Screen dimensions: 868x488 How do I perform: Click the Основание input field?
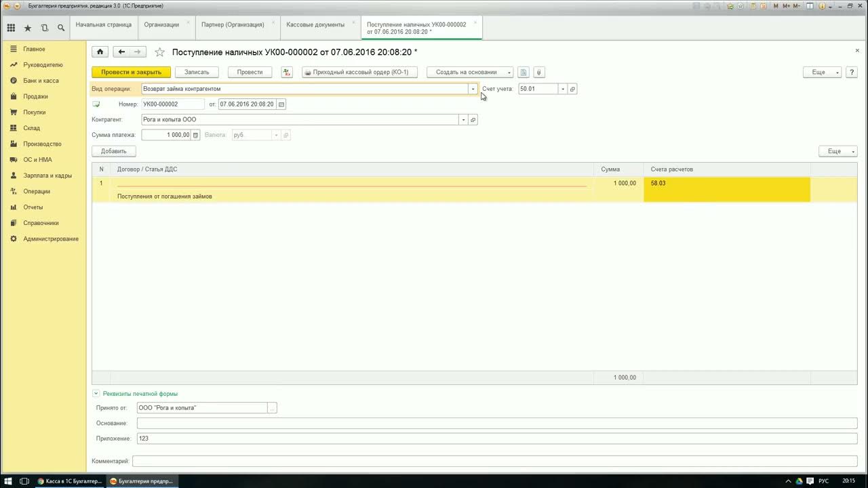coord(497,423)
